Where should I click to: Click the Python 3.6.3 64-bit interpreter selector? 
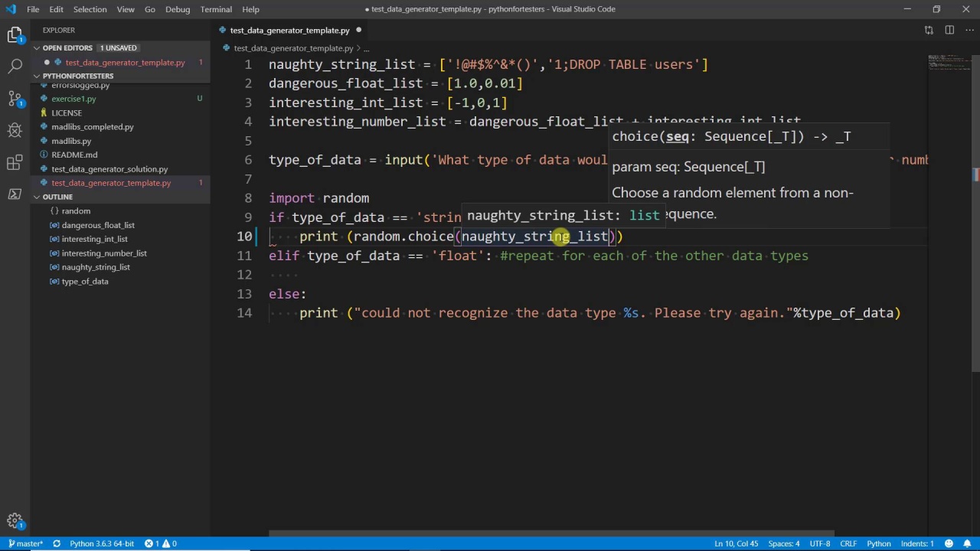point(102,543)
